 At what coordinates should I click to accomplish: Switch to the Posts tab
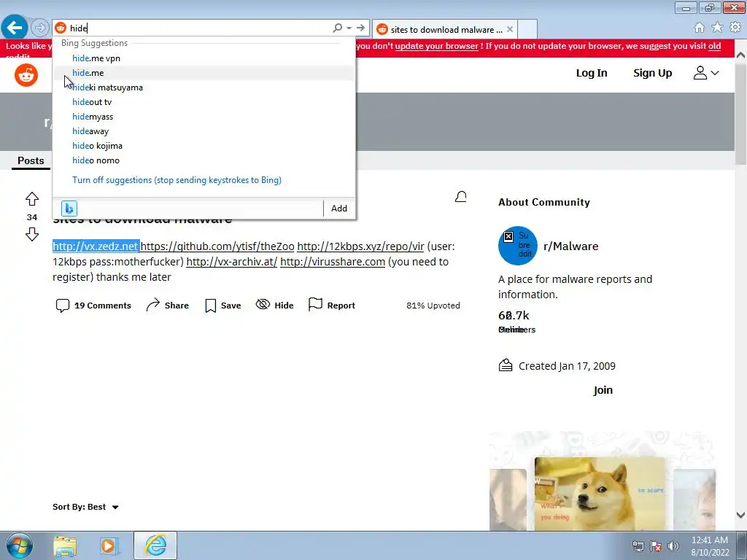pyautogui.click(x=31, y=161)
